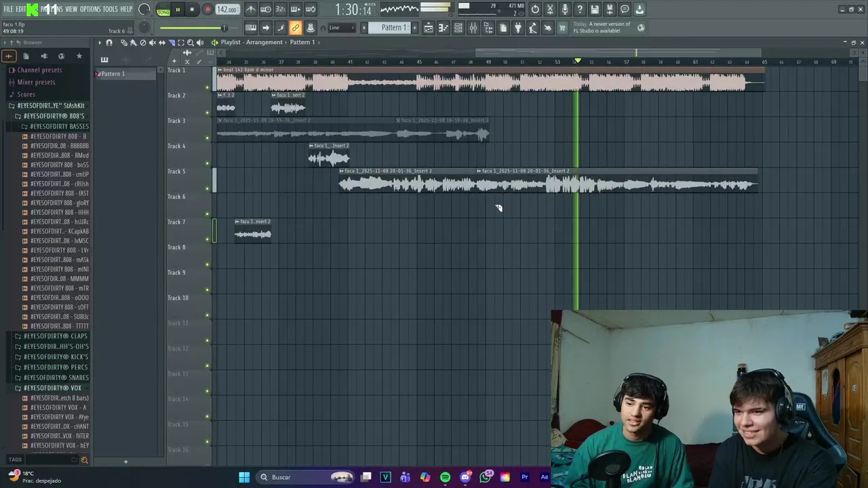
Task: Click the Channel presets browser entry
Action: pyautogui.click(x=39, y=70)
